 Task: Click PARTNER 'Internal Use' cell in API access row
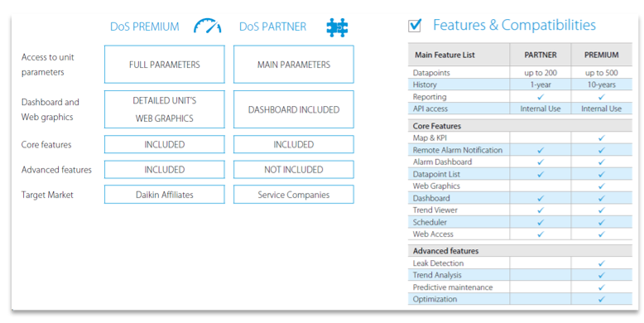click(x=541, y=108)
